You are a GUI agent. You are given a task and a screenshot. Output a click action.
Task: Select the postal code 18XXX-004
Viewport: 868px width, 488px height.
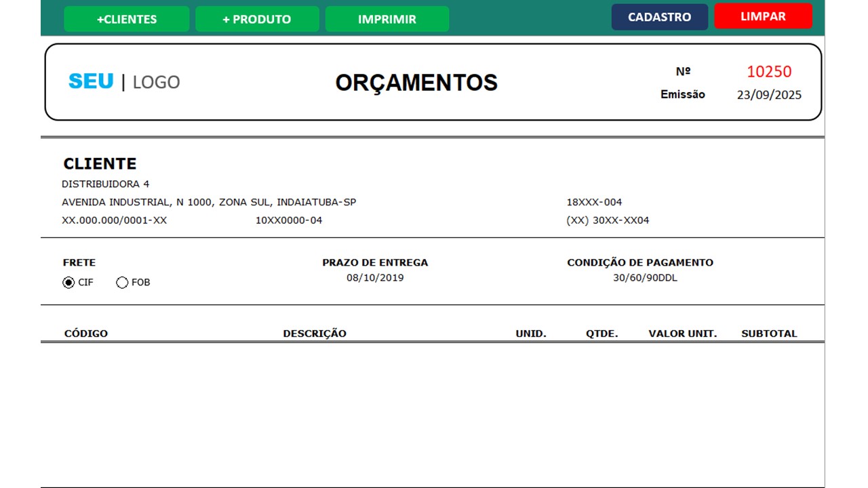[x=594, y=202]
